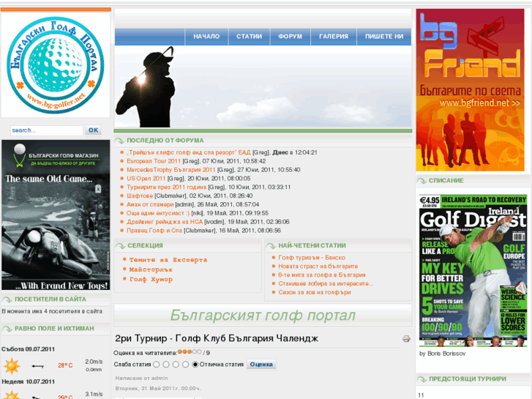Open 6-те мита за голфа article
Screen dimensions: 532x399
point(322,275)
